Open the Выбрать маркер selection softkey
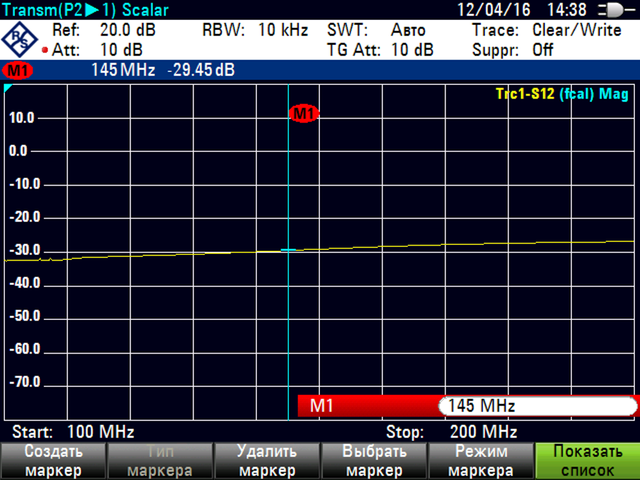The width and height of the screenshot is (640, 480). pyautogui.click(x=373, y=460)
